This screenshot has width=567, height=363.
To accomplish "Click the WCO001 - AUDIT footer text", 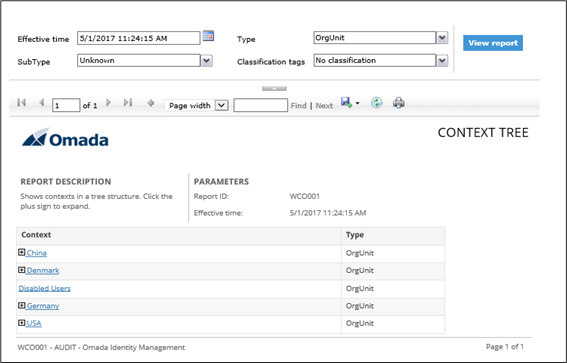I will coord(101,347).
